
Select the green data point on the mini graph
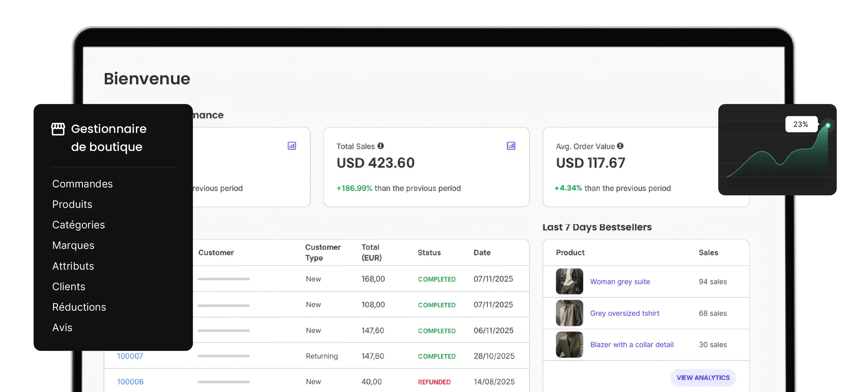click(828, 125)
